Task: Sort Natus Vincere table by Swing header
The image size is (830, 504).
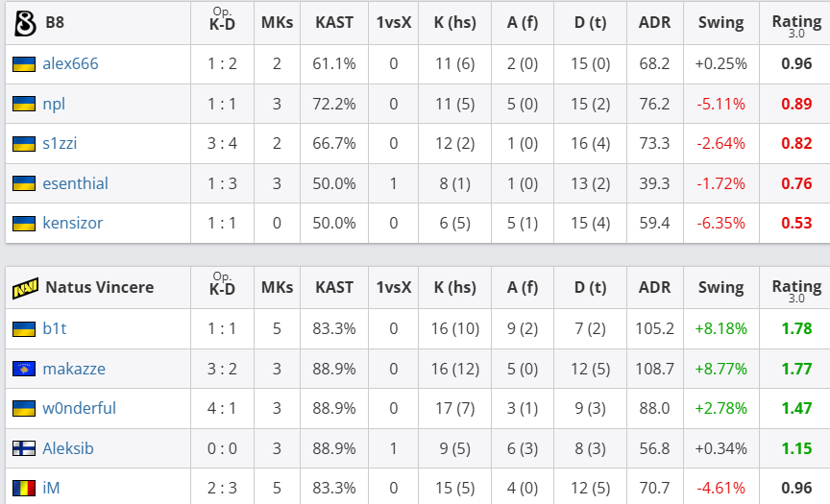Action: click(x=720, y=287)
